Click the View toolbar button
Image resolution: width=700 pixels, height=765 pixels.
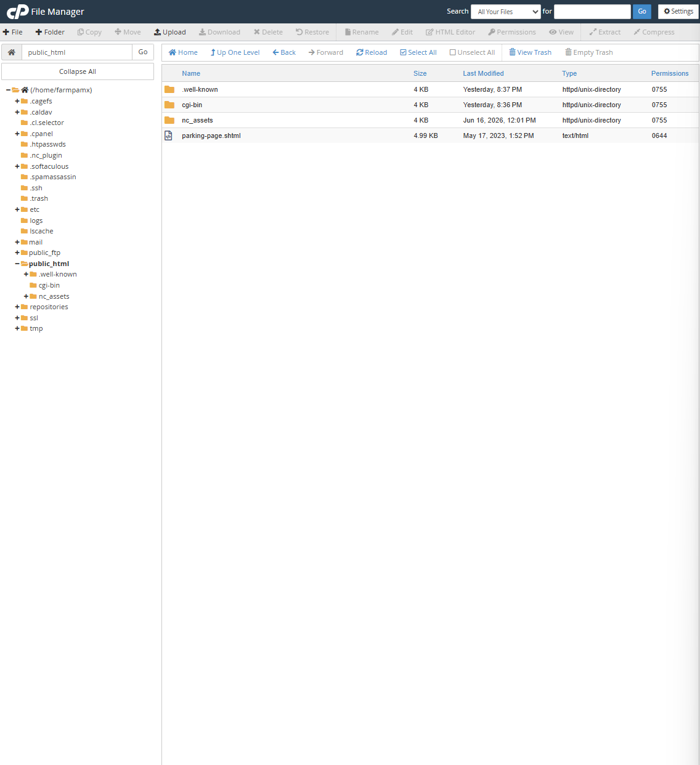[561, 32]
